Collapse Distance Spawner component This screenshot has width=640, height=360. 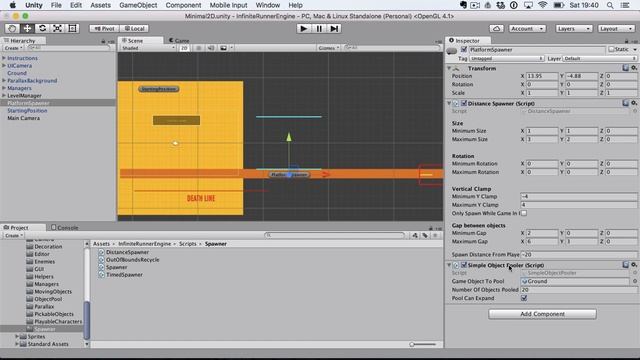click(x=449, y=103)
